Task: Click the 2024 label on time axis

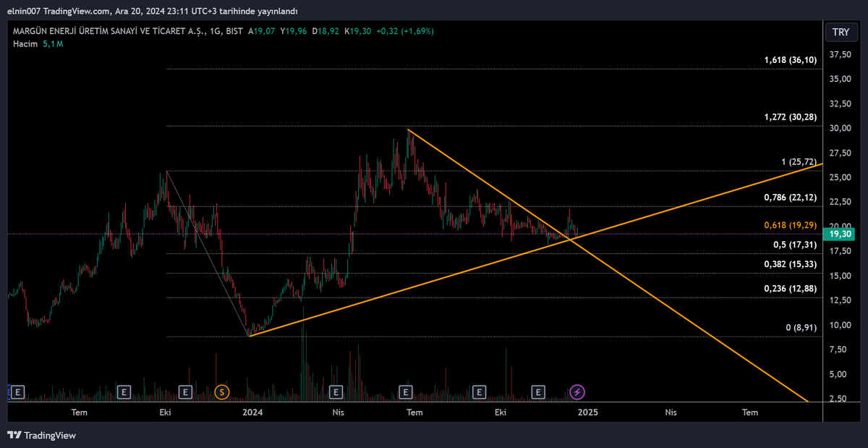Action: point(252,413)
